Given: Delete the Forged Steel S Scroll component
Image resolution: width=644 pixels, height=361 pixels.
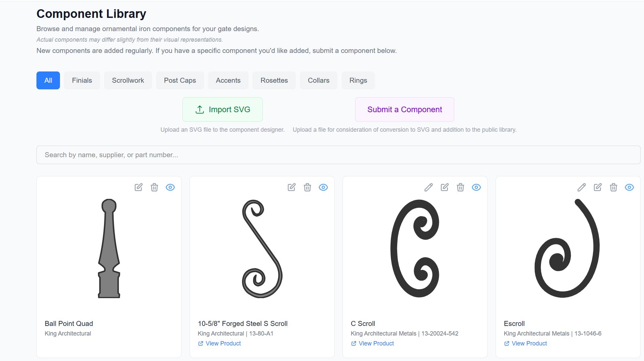Looking at the screenshot, I should click(x=307, y=187).
